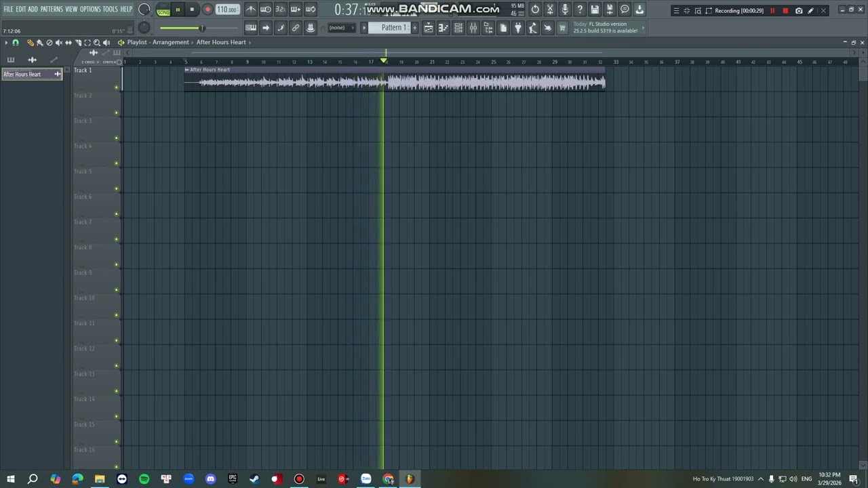Toggle overdub/blend recording icon
This screenshot has height=488, width=868.
click(295, 9)
